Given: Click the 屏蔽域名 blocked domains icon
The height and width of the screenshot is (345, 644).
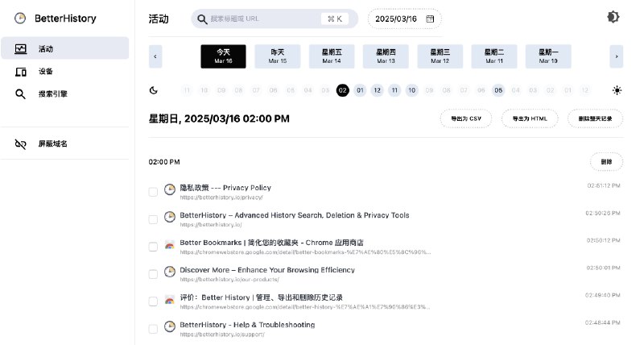Looking at the screenshot, I should pos(21,143).
